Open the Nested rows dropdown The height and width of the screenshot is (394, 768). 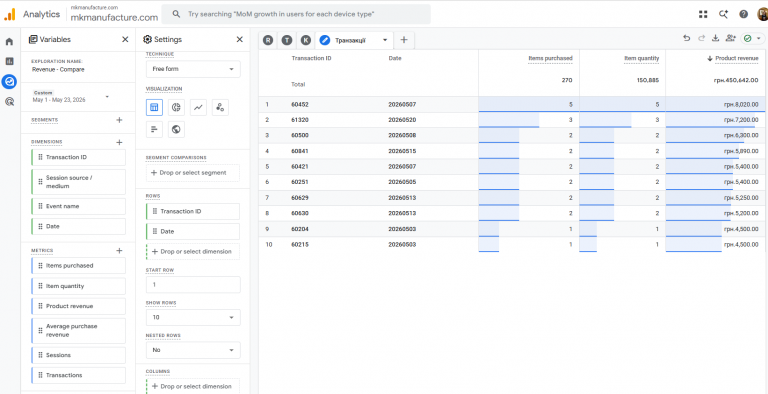[x=193, y=350]
